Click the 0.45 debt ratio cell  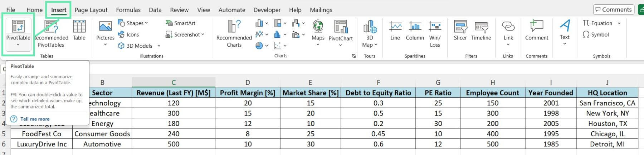(x=378, y=134)
